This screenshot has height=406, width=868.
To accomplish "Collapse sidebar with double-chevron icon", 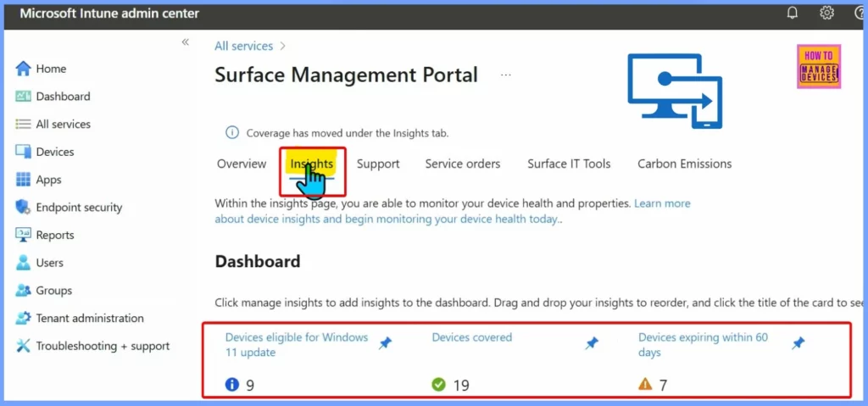I will coord(186,42).
